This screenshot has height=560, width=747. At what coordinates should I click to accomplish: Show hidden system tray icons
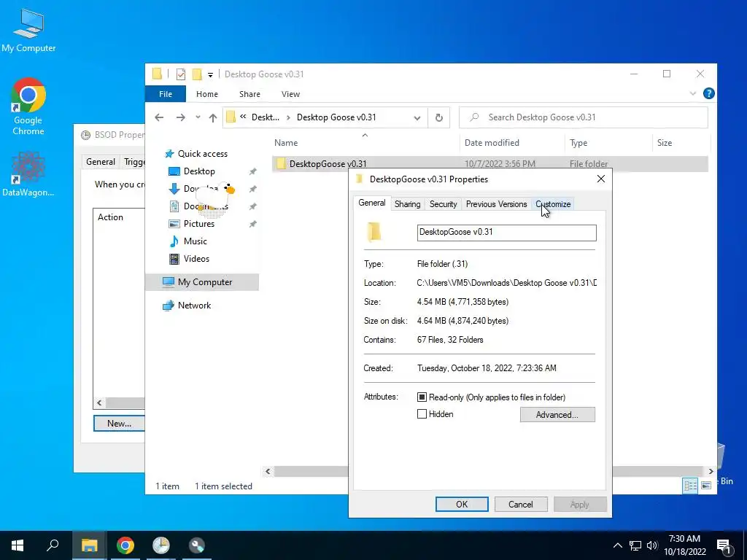617,545
